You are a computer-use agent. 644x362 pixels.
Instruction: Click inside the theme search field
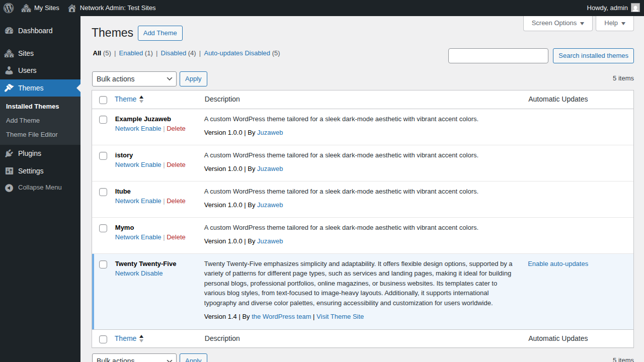click(x=498, y=56)
